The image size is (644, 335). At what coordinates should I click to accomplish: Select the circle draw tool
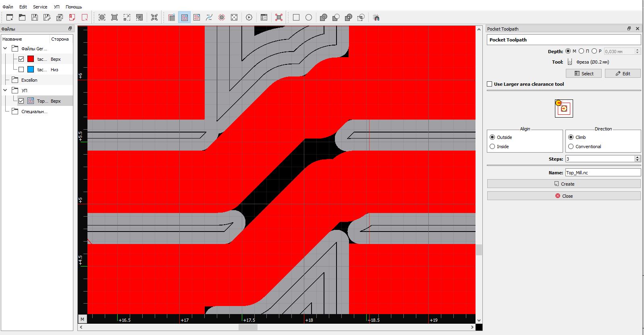309,17
